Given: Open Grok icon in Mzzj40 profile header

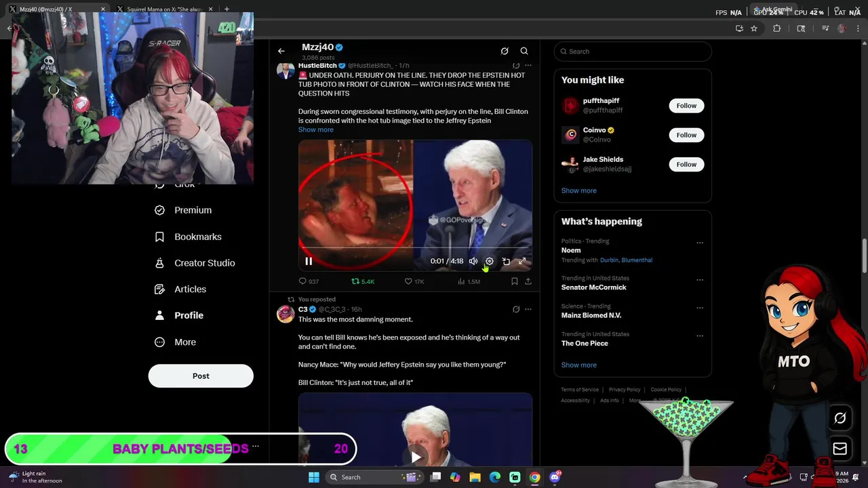Looking at the screenshot, I should point(505,51).
